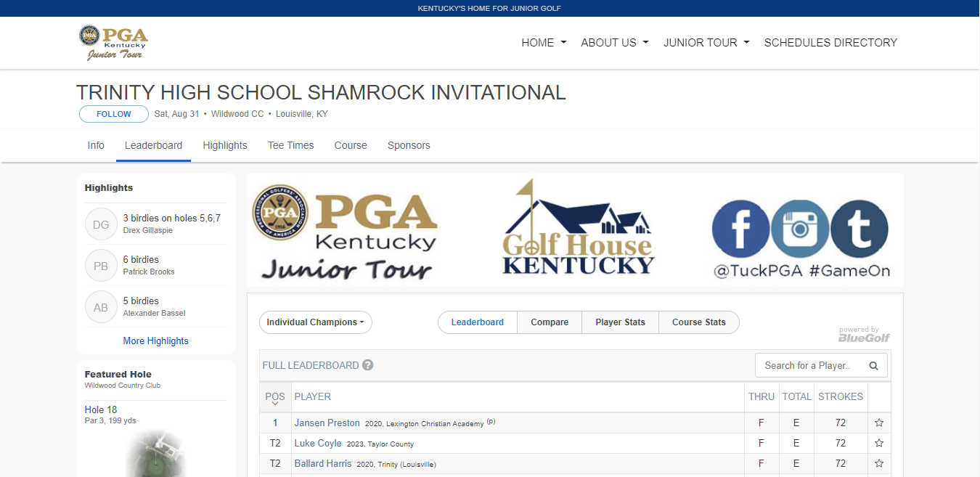Sort by POS column chevron
The image size is (980, 477).
(x=275, y=404)
